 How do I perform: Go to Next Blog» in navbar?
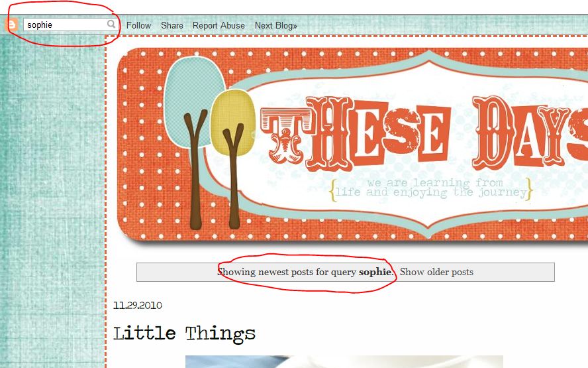click(x=275, y=25)
